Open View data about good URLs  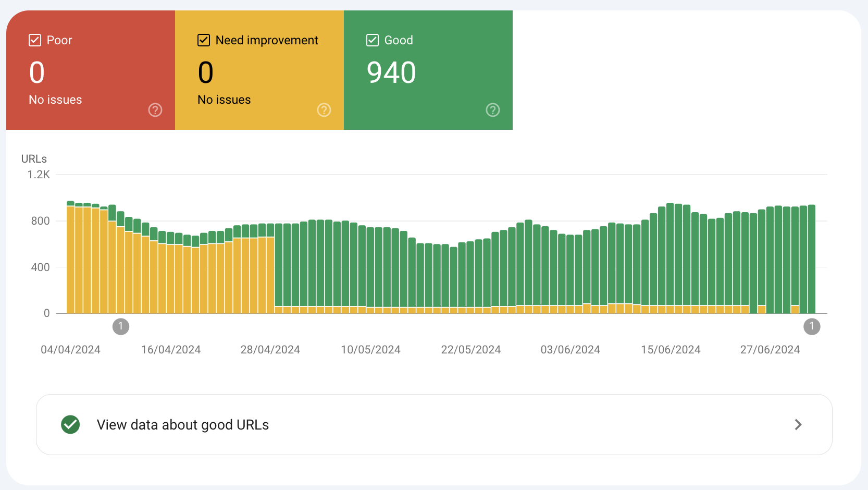tap(182, 425)
